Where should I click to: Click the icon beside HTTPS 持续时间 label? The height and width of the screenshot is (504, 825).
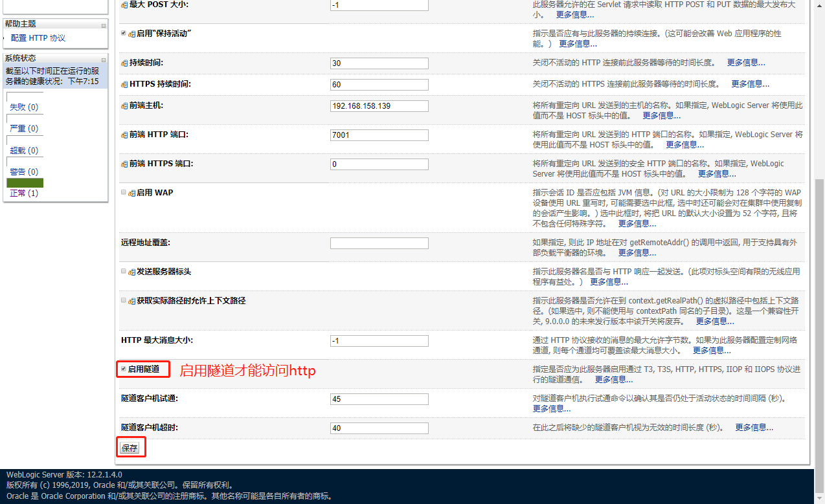tap(124, 85)
